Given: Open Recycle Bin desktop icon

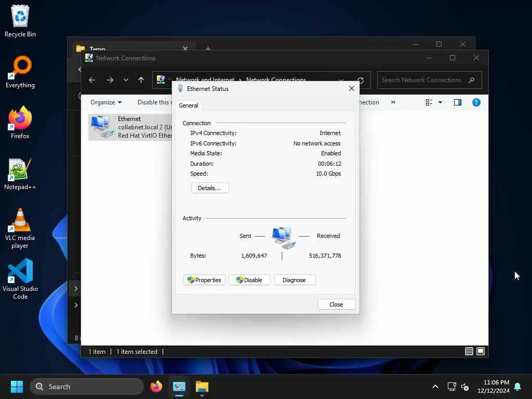Looking at the screenshot, I should point(20,21).
